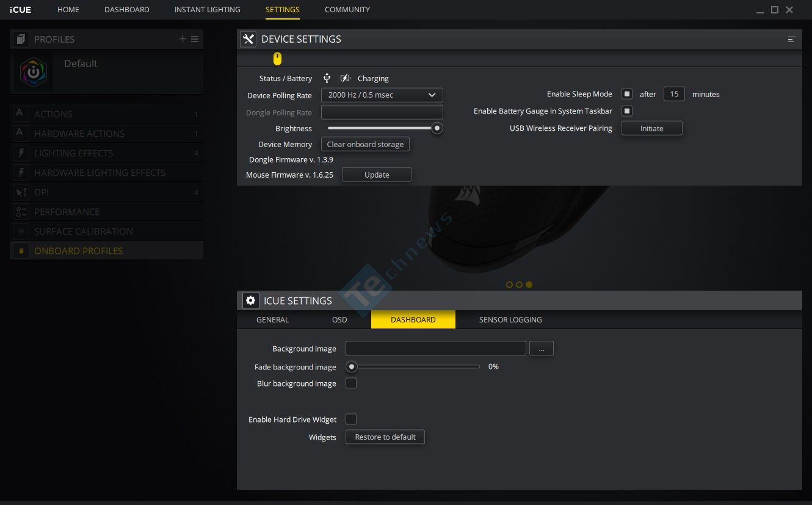Click the Lighting Effects bolt icon
812x505 pixels.
(x=20, y=153)
